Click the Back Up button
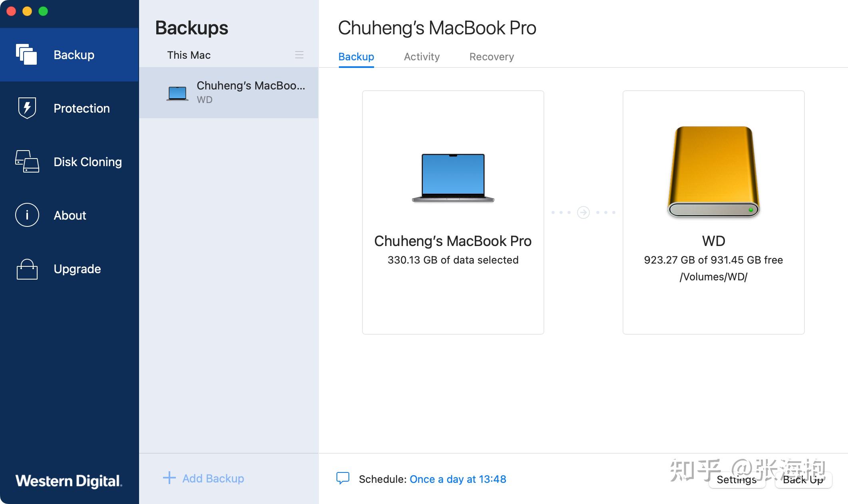848x504 pixels. click(803, 480)
